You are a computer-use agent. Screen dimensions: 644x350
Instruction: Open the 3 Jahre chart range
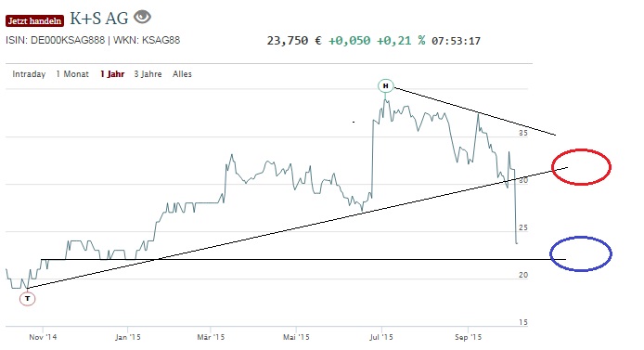(148, 74)
